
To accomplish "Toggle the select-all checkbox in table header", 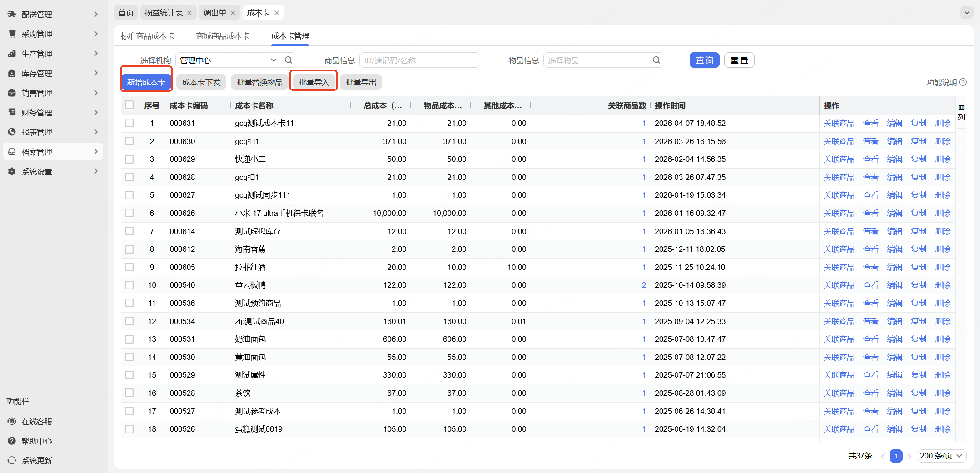I will click(x=129, y=105).
